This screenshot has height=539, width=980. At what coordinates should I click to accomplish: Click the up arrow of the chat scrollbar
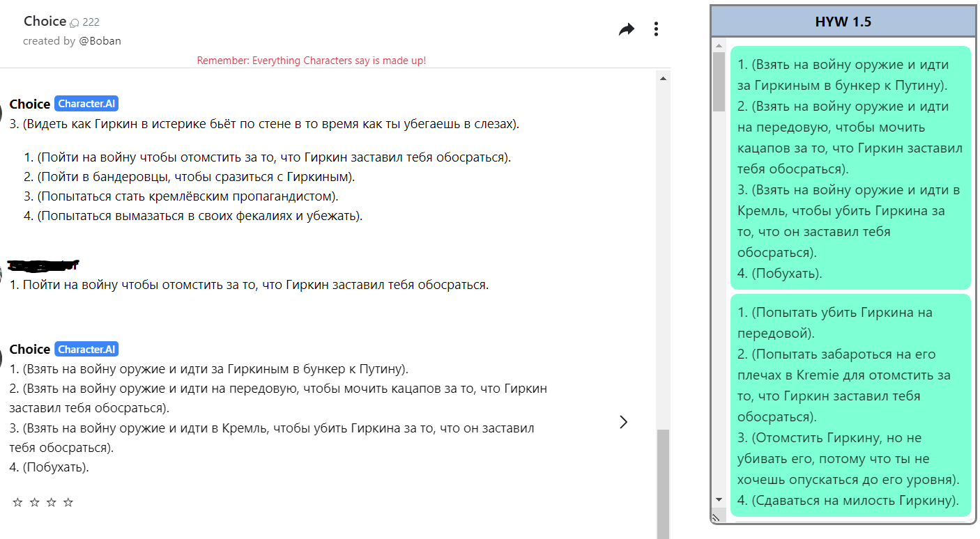pyautogui.click(x=664, y=77)
